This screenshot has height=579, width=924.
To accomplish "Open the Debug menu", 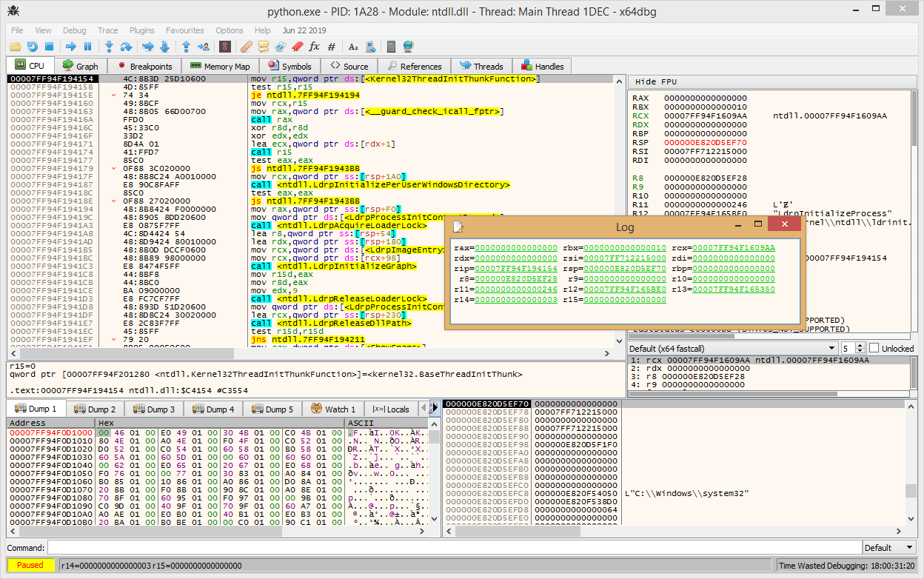I will [74, 30].
